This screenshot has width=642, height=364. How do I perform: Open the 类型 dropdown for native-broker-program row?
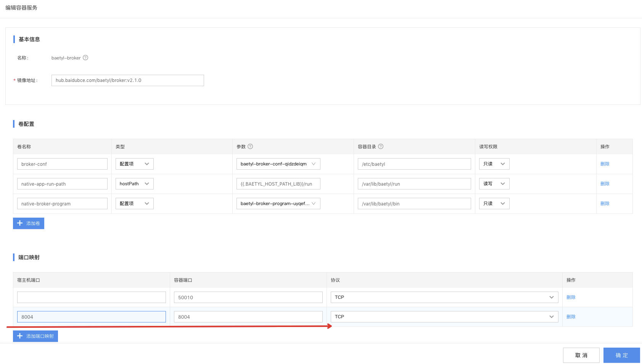135,204
